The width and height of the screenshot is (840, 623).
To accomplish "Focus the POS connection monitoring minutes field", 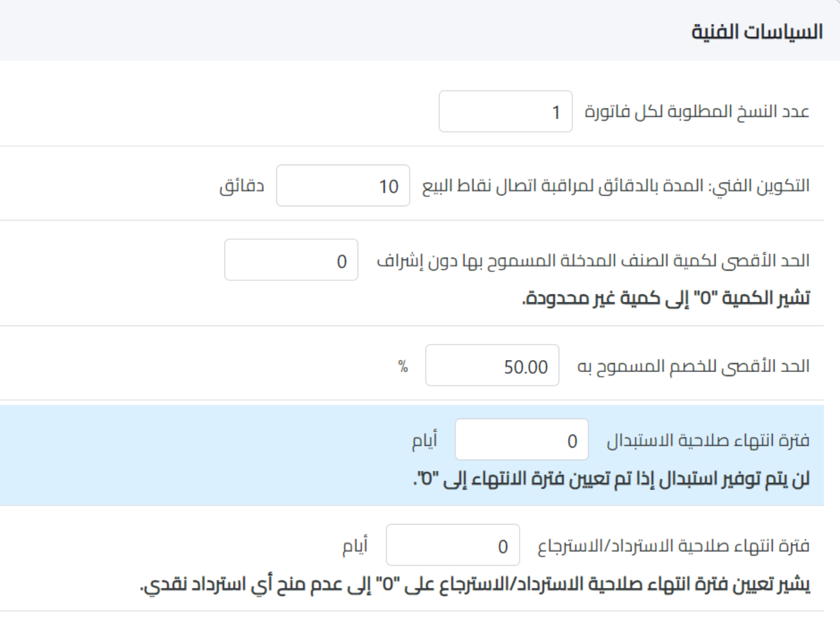I will pyautogui.click(x=343, y=186).
